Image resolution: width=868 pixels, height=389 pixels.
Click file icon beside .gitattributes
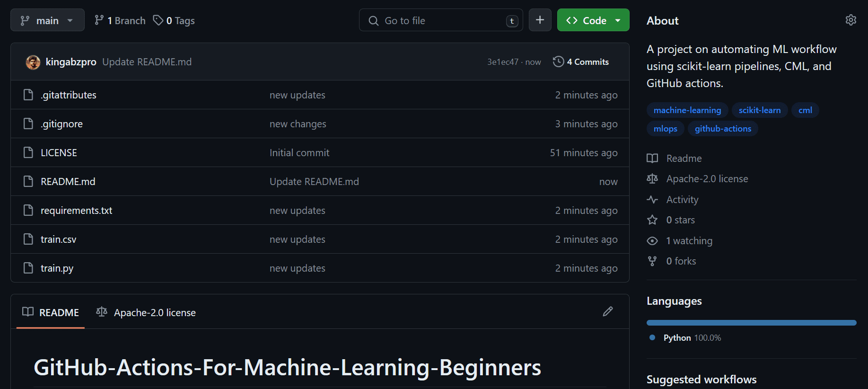click(28, 95)
